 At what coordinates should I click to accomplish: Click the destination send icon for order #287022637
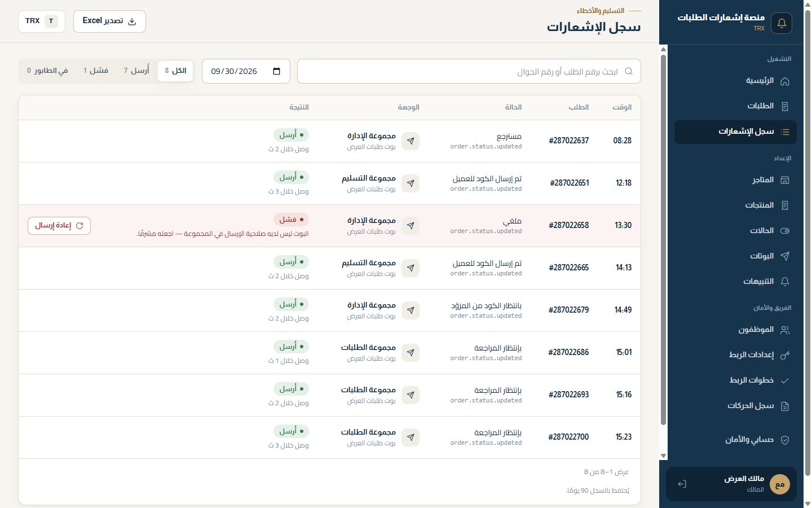click(411, 141)
